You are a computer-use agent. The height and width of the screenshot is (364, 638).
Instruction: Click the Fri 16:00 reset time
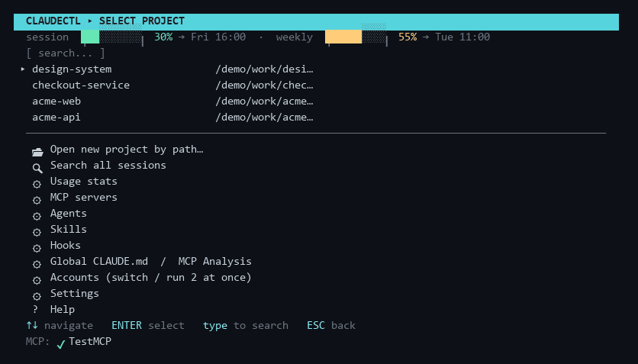[x=218, y=37]
